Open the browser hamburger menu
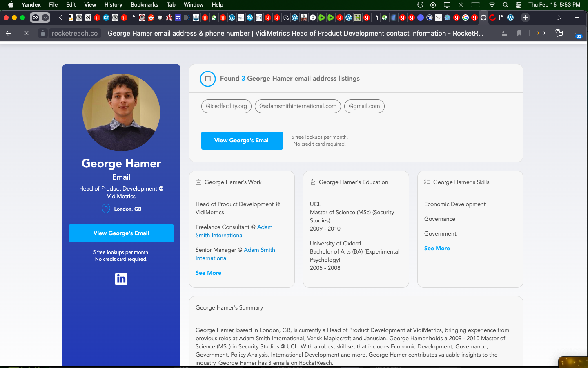Screen dimensions: 588x368 pyautogui.click(x=577, y=18)
